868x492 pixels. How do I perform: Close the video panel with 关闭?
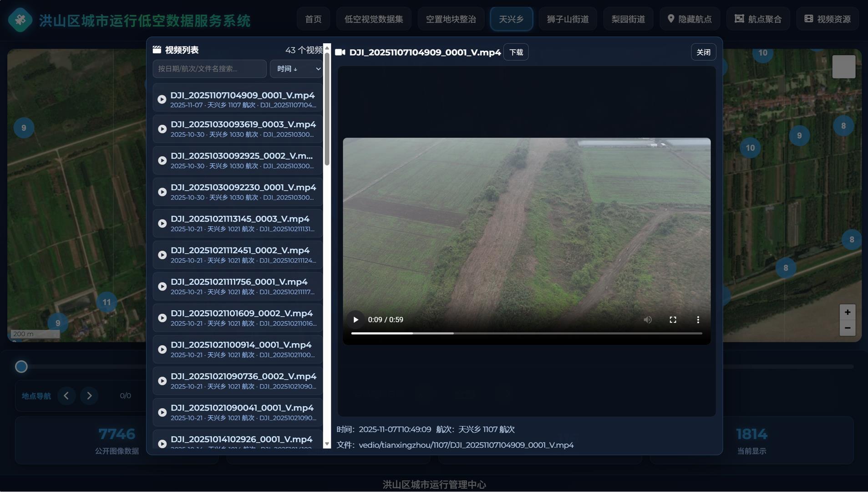click(703, 52)
